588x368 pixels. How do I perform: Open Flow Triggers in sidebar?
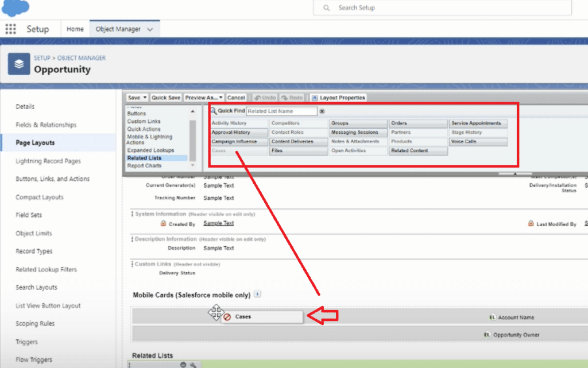point(34,360)
